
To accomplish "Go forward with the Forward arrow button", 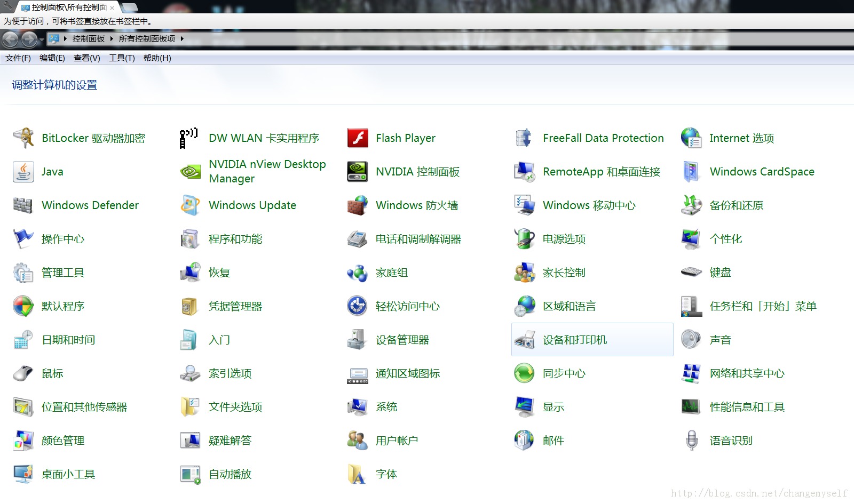I will click(29, 39).
